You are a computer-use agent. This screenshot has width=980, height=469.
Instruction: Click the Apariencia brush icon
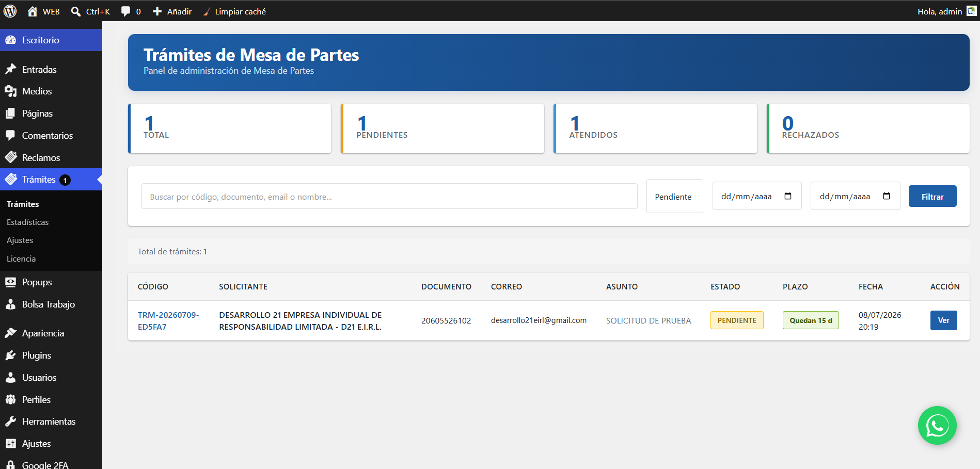pyautogui.click(x=11, y=333)
